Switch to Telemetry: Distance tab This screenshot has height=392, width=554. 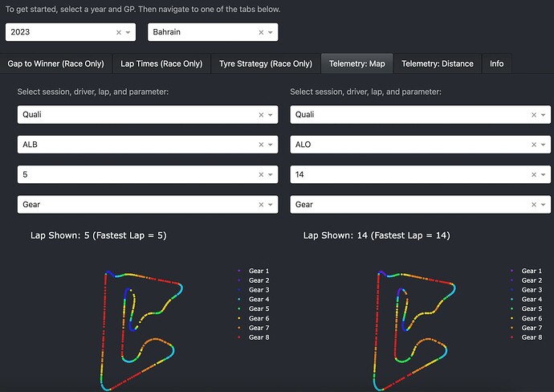[x=438, y=63]
